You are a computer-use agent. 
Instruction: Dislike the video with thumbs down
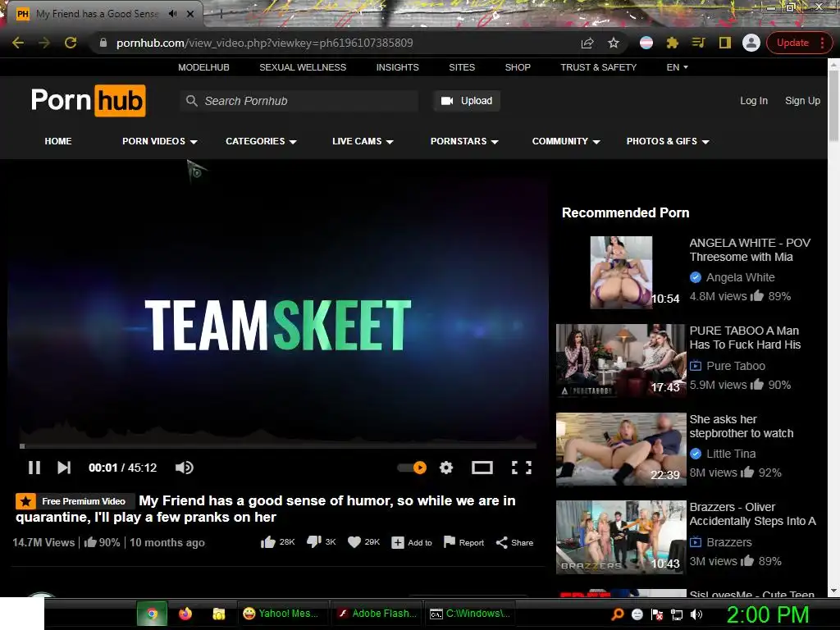pos(321,542)
